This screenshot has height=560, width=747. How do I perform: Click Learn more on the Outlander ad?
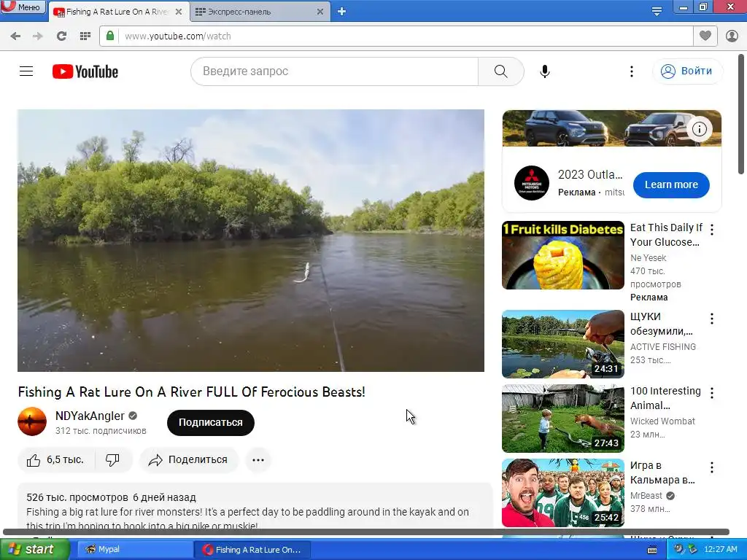click(x=671, y=184)
